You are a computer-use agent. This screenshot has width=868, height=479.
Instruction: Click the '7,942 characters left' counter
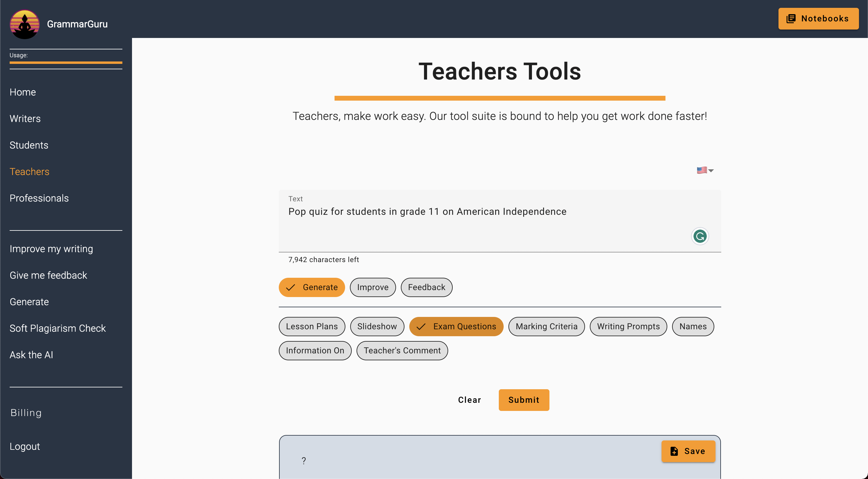tap(323, 259)
